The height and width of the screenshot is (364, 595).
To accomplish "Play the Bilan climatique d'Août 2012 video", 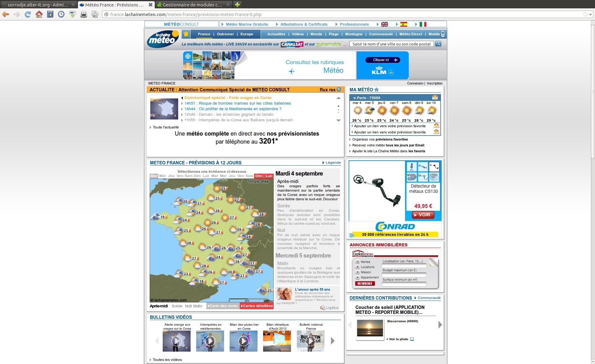I will click(277, 341).
